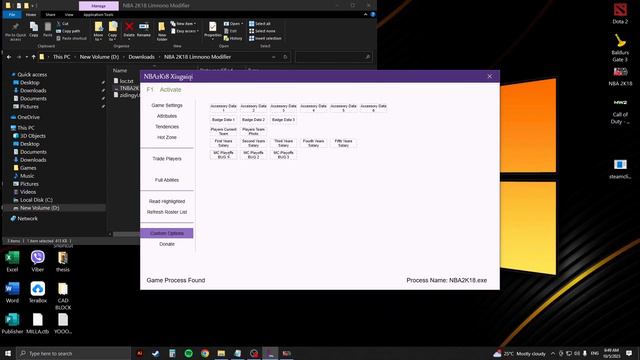Switch to Home ribbon tab
Viewport: 640px width, 360px height.
coord(31,15)
